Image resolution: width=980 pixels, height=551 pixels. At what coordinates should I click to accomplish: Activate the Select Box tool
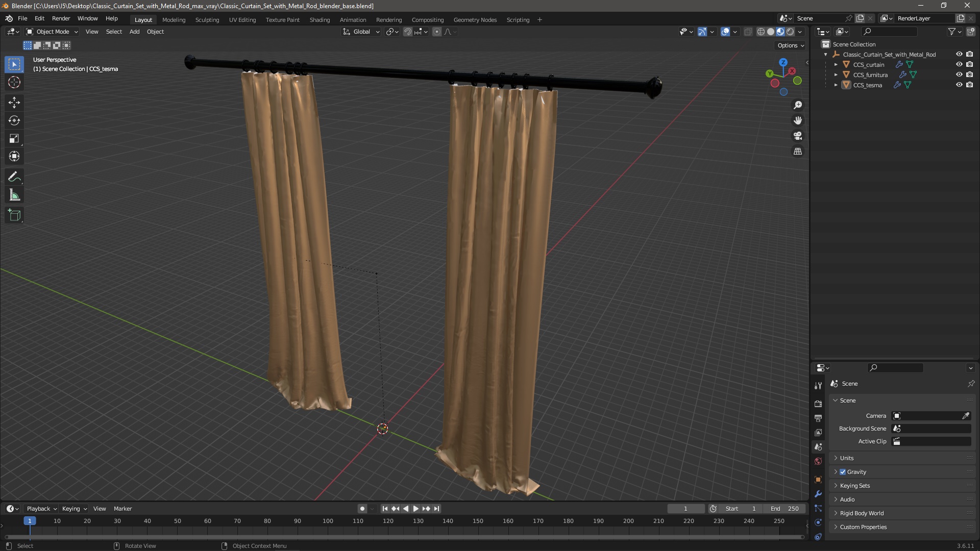point(14,64)
